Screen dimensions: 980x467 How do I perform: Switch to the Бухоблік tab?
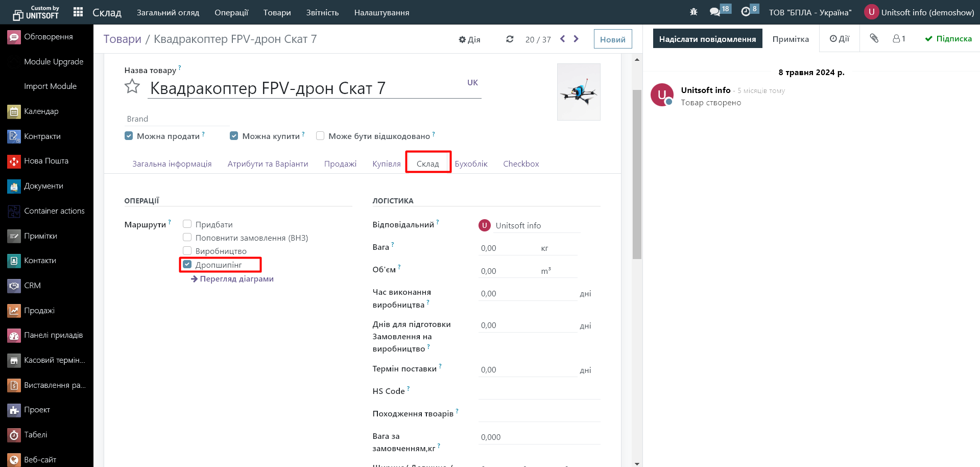(x=471, y=164)
